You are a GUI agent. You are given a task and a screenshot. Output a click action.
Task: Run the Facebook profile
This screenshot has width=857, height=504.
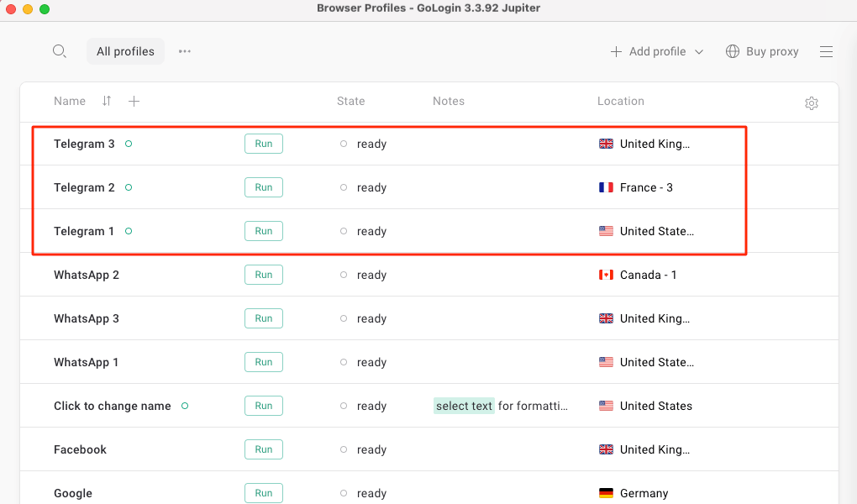click(x=264, y=449)
